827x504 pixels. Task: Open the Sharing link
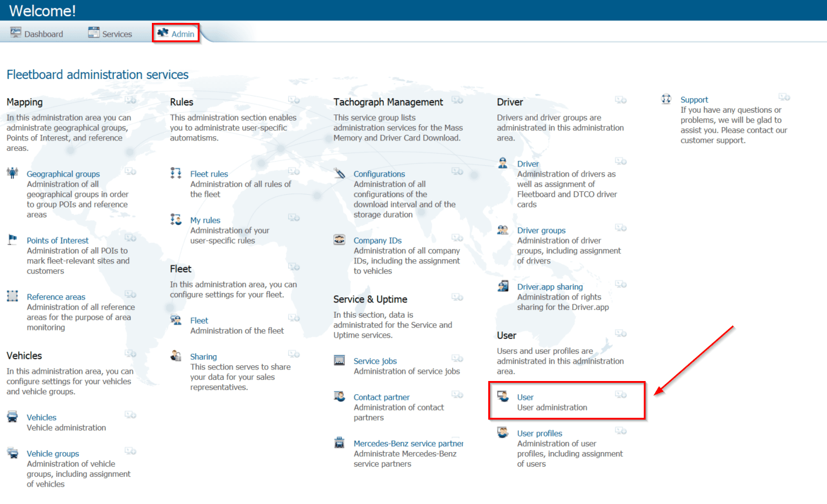(204, 356)
